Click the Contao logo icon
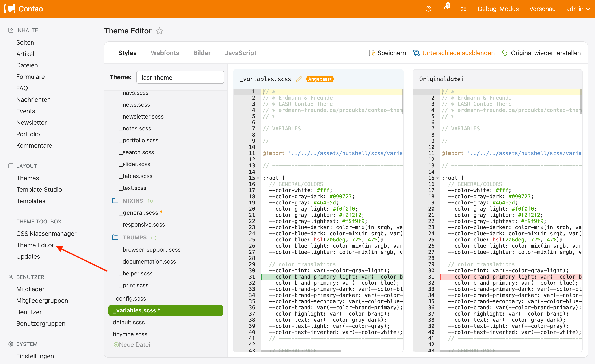 (x=10, y=9)
